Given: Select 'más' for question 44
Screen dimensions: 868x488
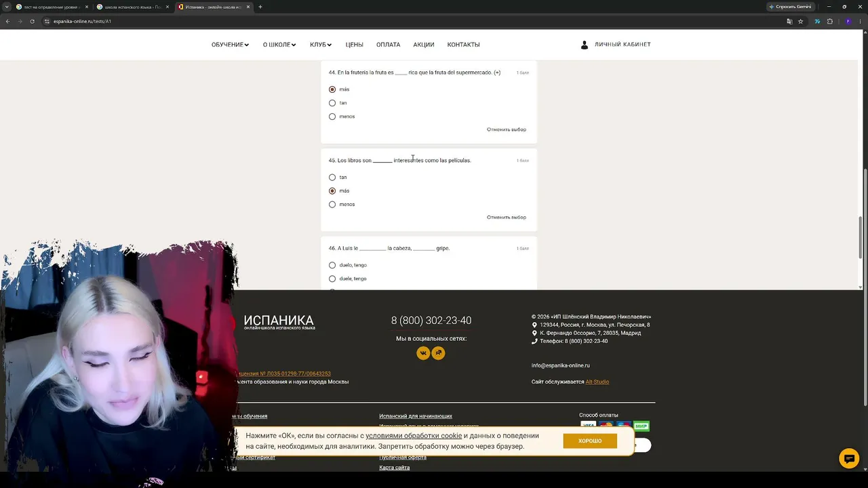Looking at the screenshot, I should [332, 89].
